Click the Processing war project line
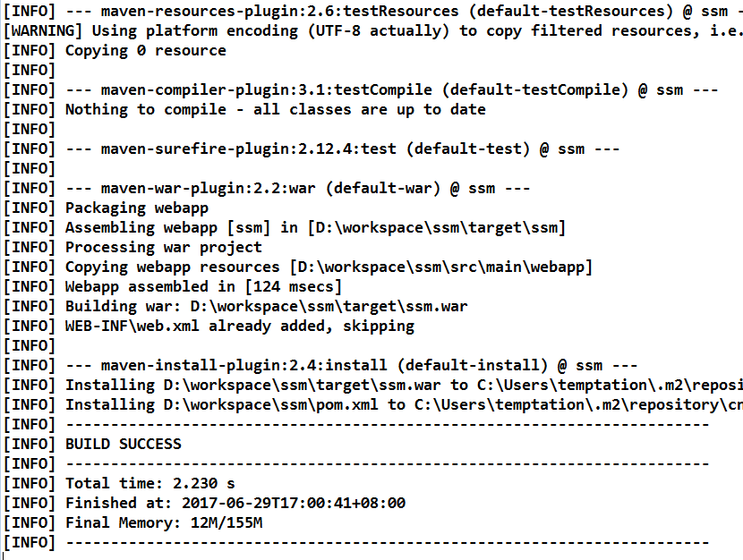743x560 pixels. (163, 247)
